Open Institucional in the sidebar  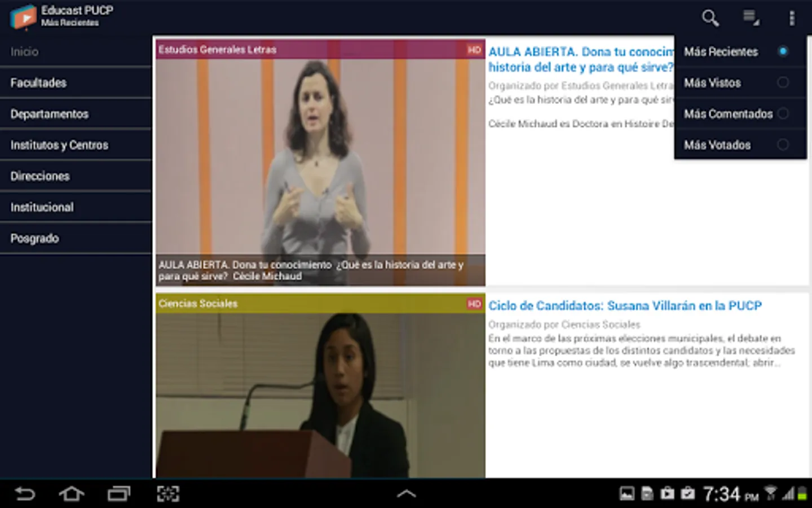tap(76, 207)
